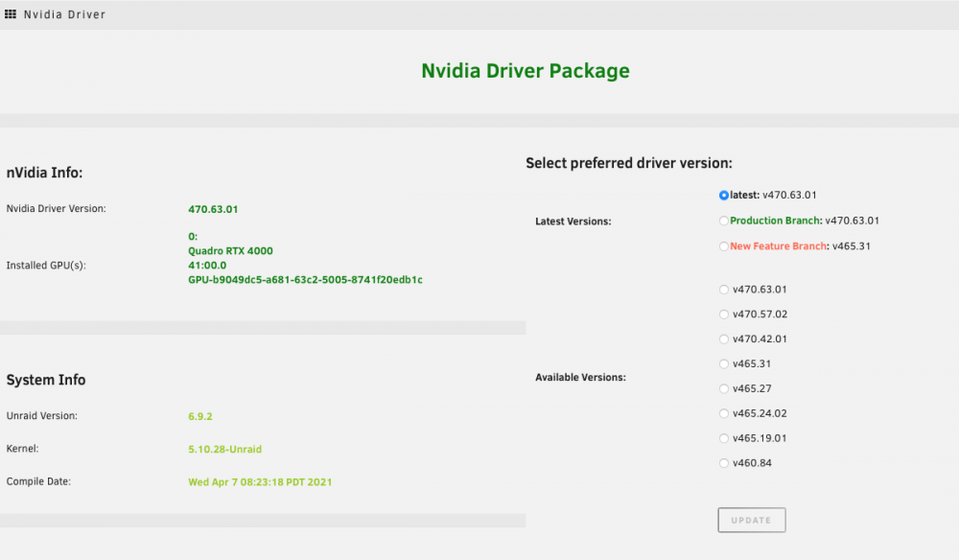Click the Compile Date label

pyautogui.click(x=38, y=481)
